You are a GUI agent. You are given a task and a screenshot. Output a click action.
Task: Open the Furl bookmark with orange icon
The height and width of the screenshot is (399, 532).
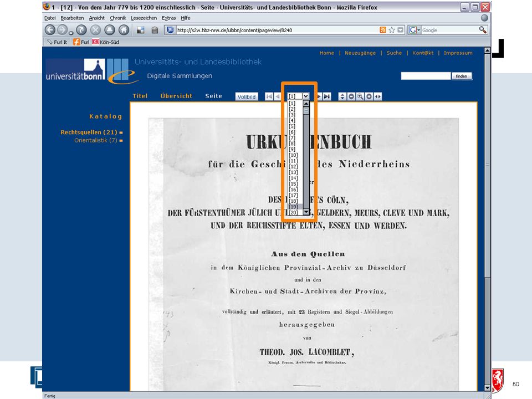81,42
